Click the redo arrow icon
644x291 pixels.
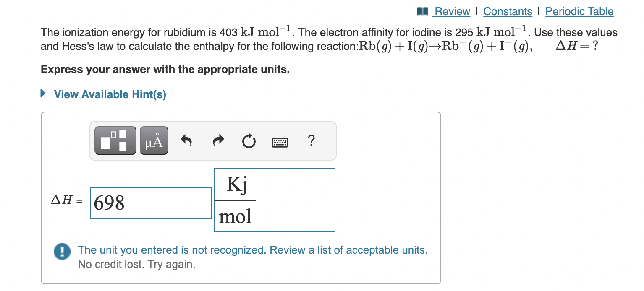click(217, 141)
